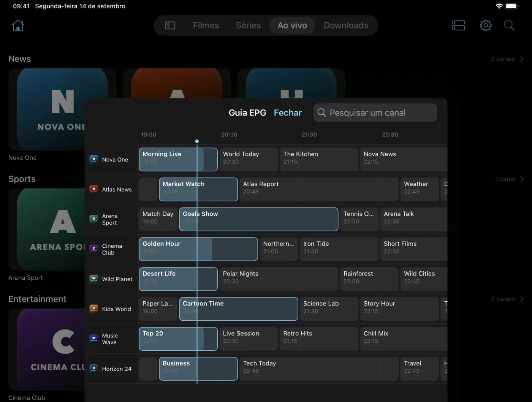
Task: Open the Polar Nights program on Wild Planet
Action: point(279,279)
